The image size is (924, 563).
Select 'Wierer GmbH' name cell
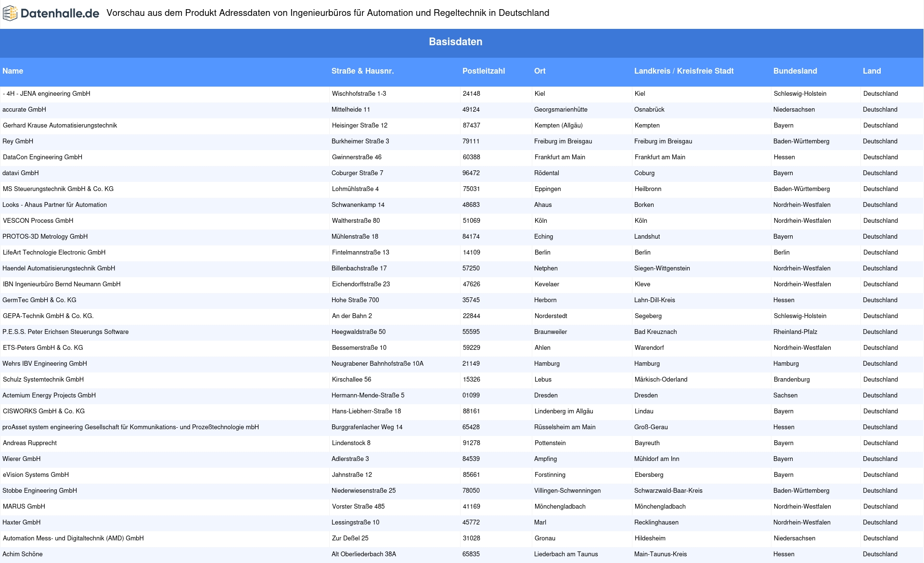click(22, 459)
